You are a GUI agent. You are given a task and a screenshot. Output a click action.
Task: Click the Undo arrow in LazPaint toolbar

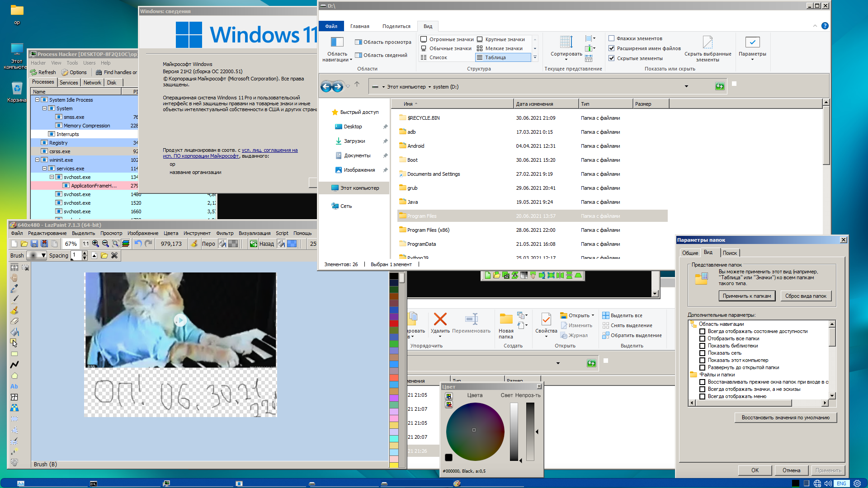coord(138,244)
